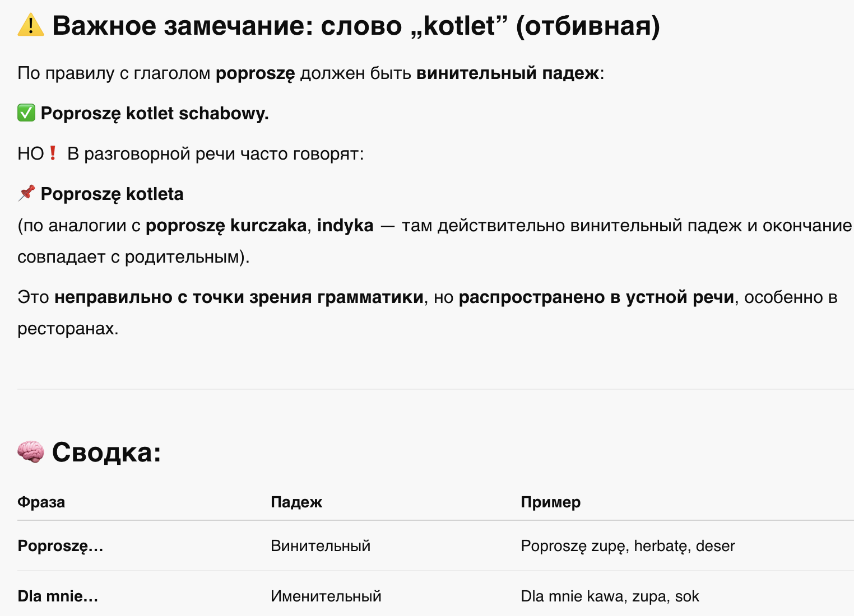The width and height of the screenshot is (854, 616).
Task: Click example 'Dla mnie kawa, zupa, sok'
Action: (610, 596)
